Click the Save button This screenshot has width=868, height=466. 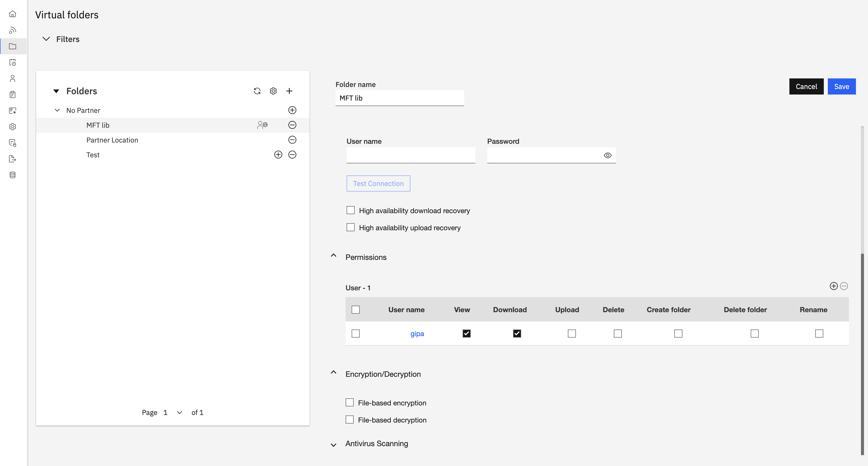click(x=841, y=87)
